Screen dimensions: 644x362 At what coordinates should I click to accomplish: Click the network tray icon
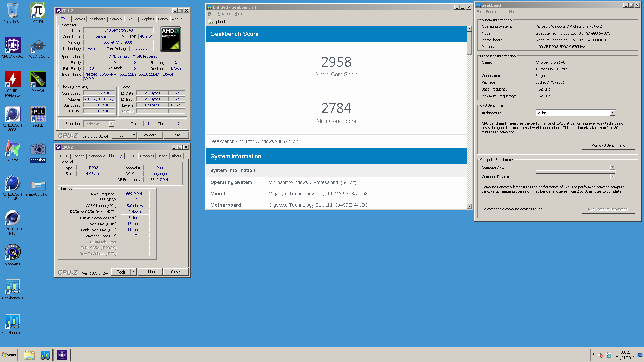[609, 355]
